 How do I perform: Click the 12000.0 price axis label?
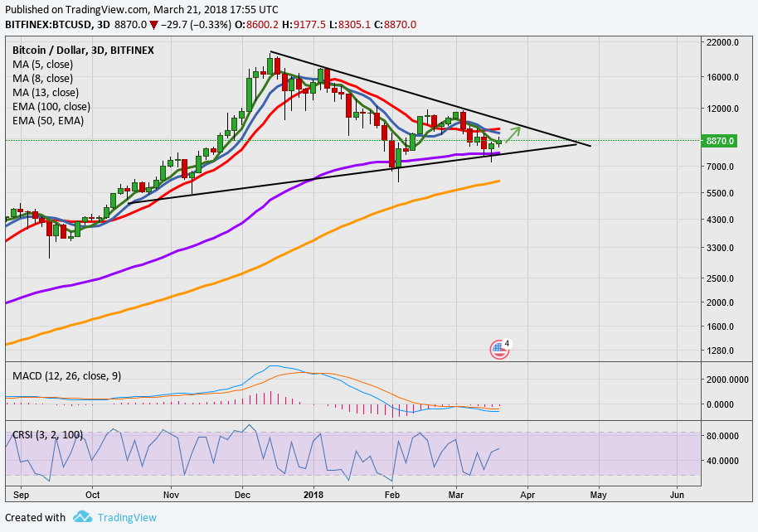tap(722, 109)
